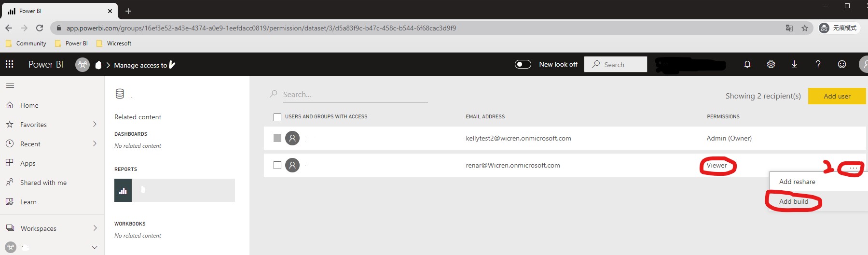Click the dataset database icon
868x255 pixels.
point(120,94)
